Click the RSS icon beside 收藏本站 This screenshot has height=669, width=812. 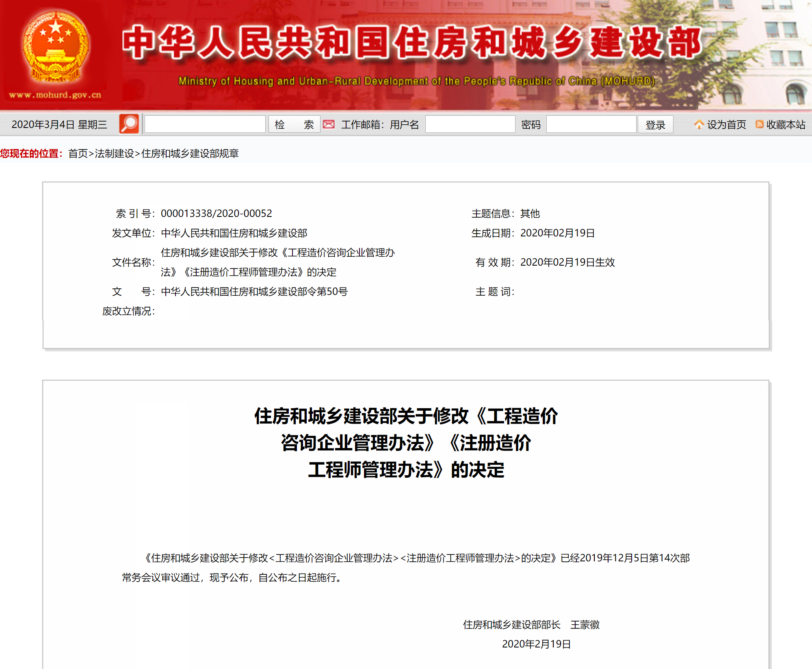pyautogui.click(x=759, y=124)
